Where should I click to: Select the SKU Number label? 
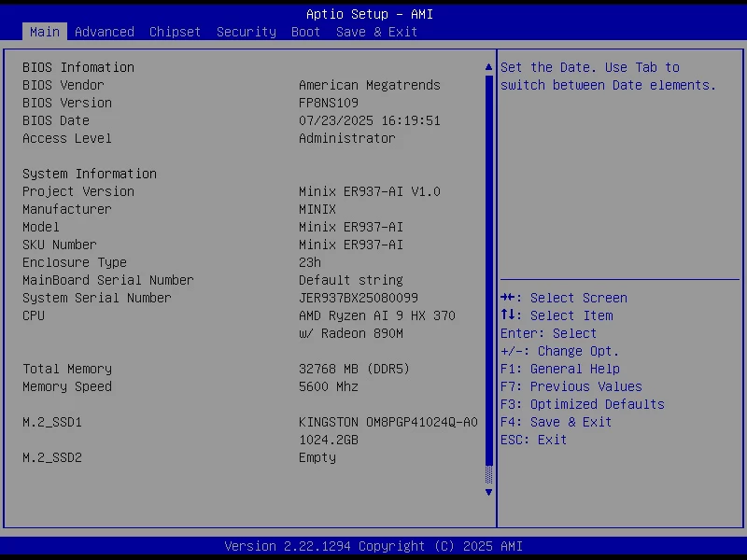(60, 245)
